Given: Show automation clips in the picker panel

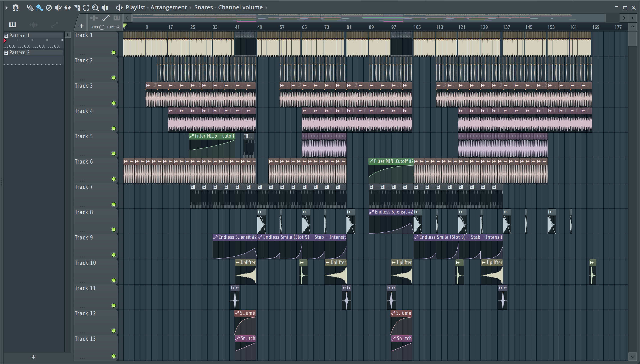Looking at the screenshot, I should tap(54, 24).
